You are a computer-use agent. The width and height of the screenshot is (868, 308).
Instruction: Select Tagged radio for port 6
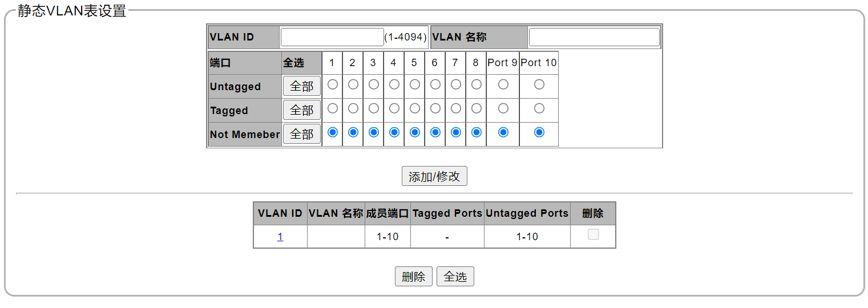click(x=435, y=108)
